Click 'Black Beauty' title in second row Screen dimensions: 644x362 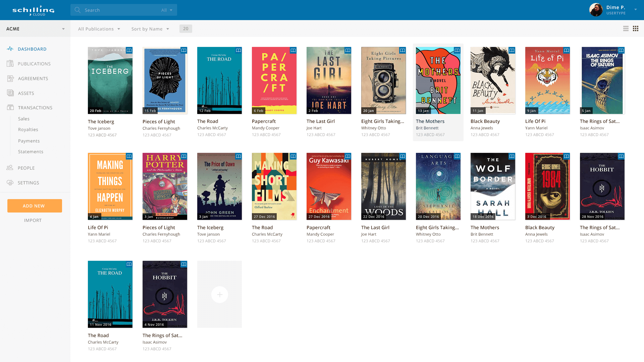540,228
